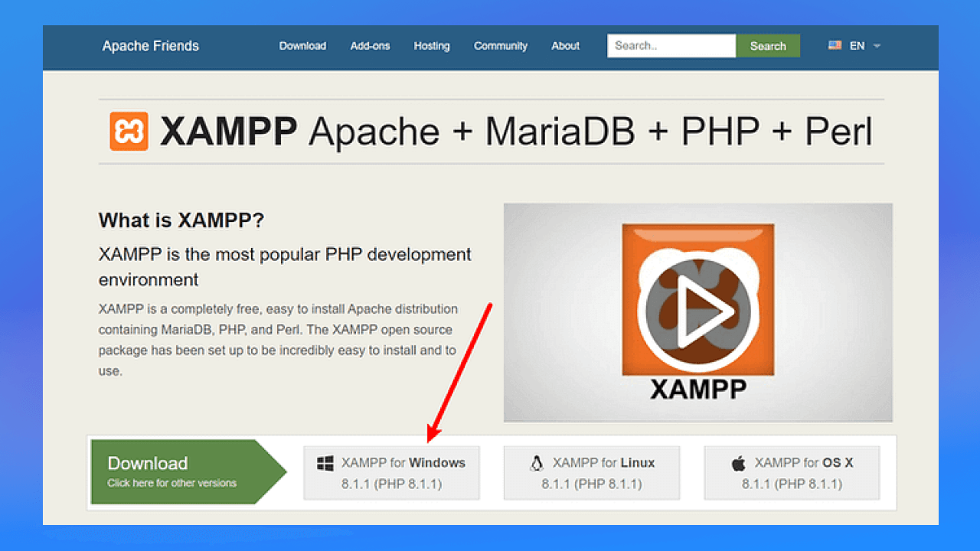Click the Apple logo icon

point(738,463)
